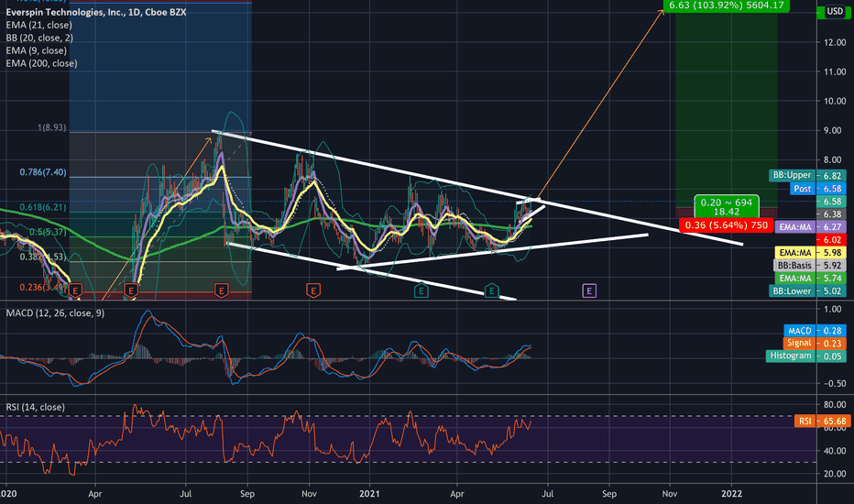Screen dimensions: 854x504
Task: Click the earnings marker near November 2020
Action: click(x=312, y=291)
